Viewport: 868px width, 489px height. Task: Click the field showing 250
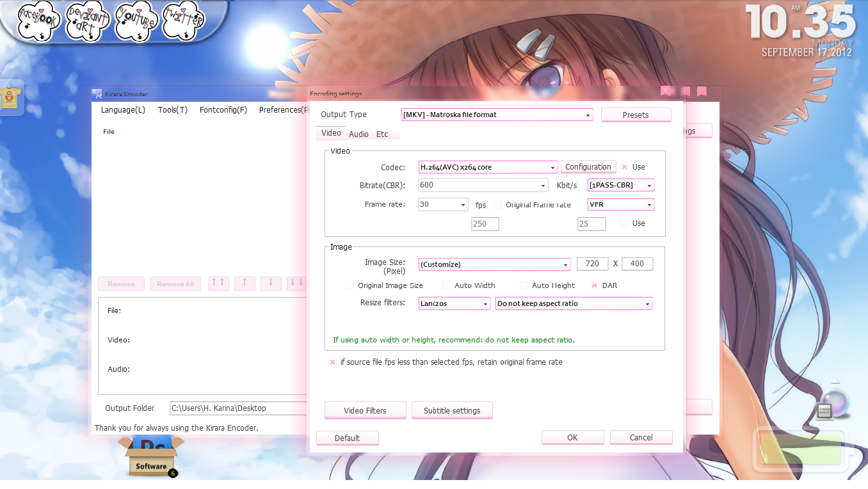485,224
